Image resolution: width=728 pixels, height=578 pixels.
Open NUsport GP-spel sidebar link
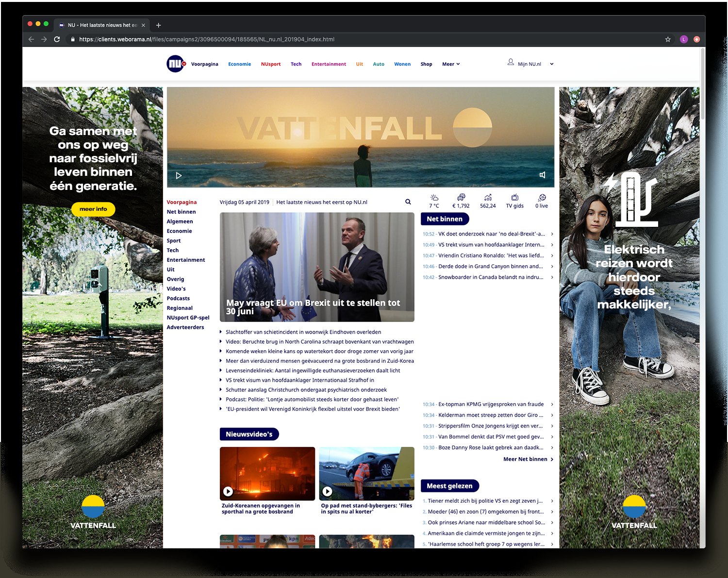188,318
